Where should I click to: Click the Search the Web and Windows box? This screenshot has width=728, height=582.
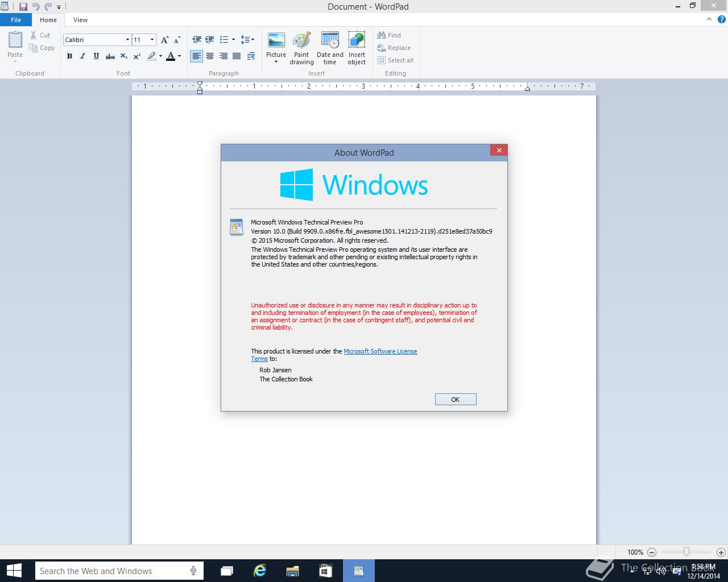tap(119, 571)
